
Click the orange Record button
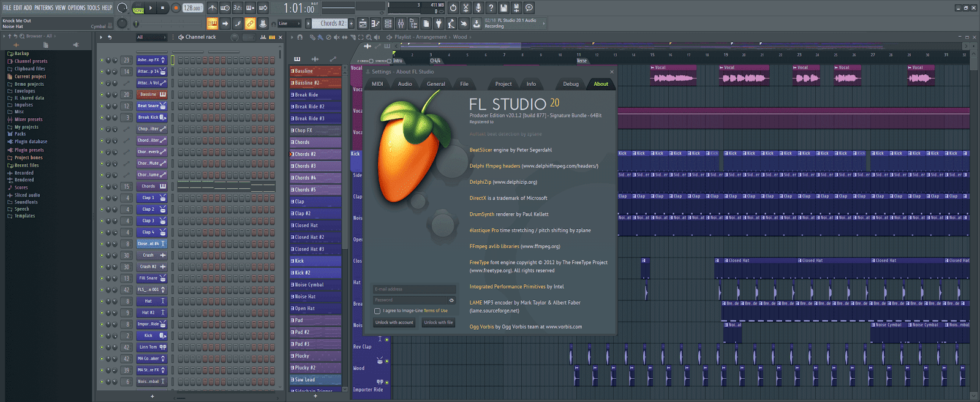(175, 8)
